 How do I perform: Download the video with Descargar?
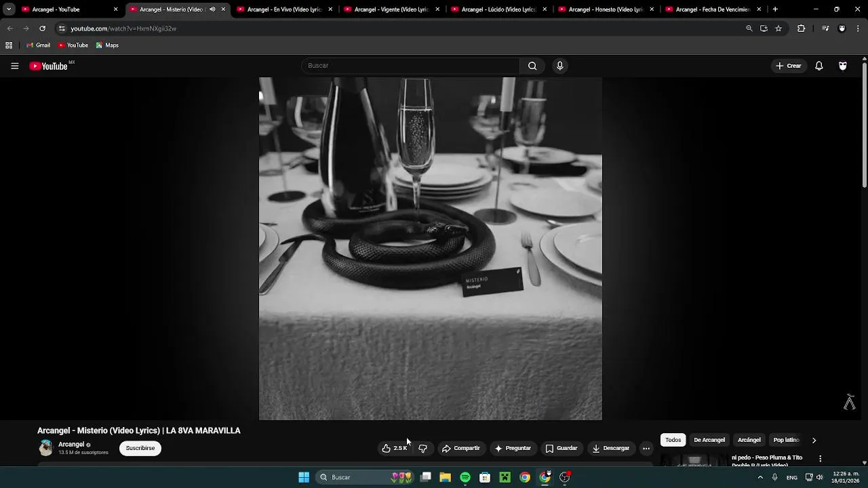tap(610, 448)
